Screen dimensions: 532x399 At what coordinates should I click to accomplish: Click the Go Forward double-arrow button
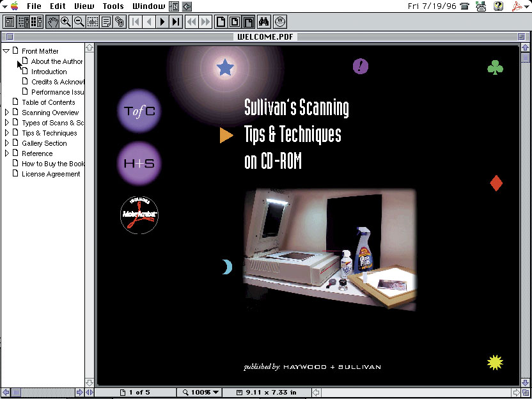[205, 22]
